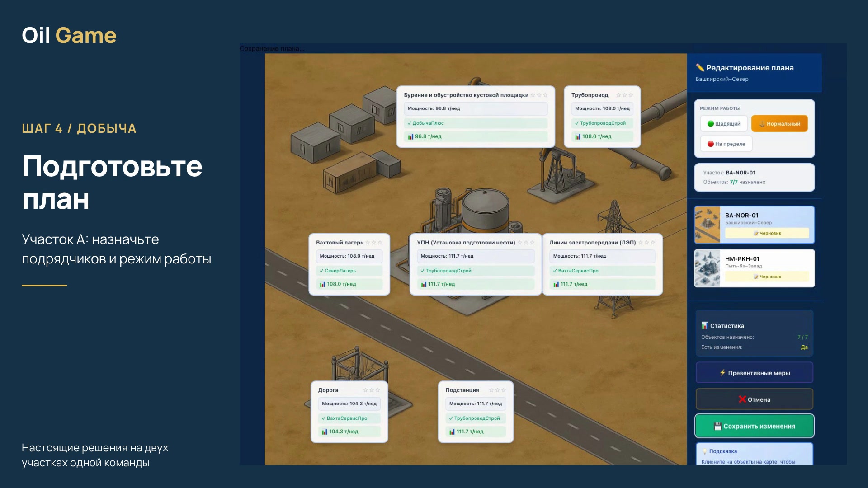This screenshot has height=488, width=868.
Task: Click the 108.0 т/нед value in Трубопровод card
Action: 597,136
